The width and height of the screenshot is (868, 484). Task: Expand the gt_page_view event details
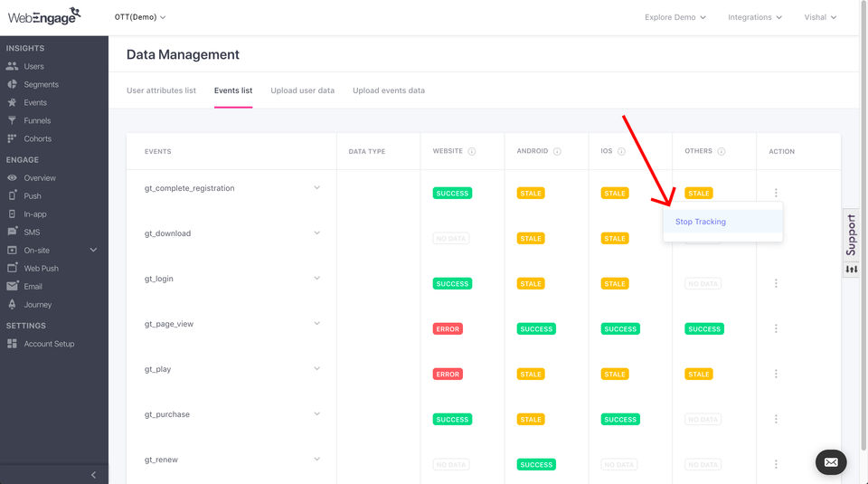(x=316, y=324)
